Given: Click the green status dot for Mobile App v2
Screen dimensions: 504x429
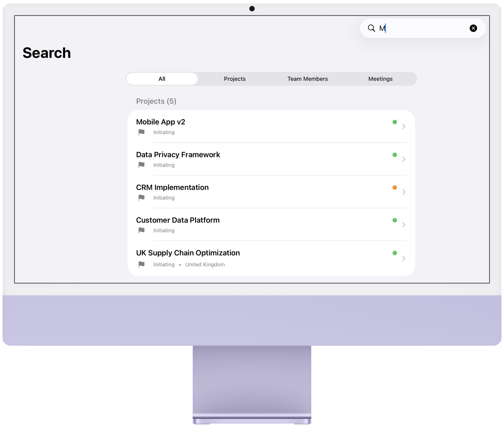Looking at the screenshot, I should click(x=395, y=122).
